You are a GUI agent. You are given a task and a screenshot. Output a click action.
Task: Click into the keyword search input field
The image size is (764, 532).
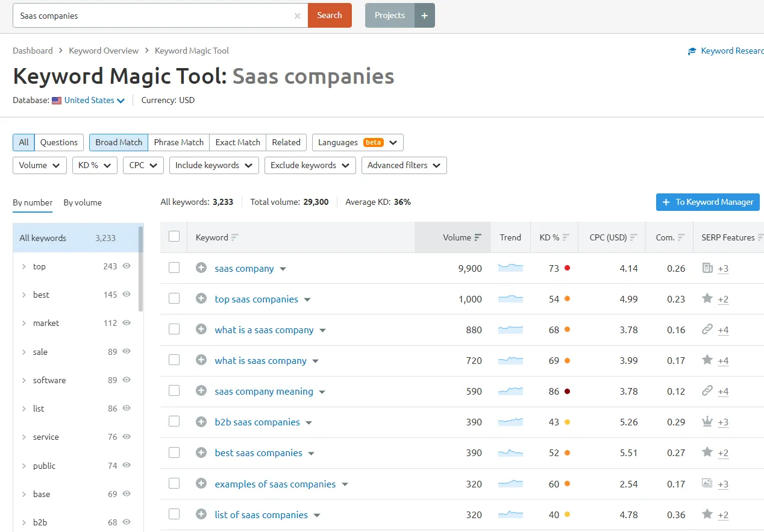click(151, 16)
